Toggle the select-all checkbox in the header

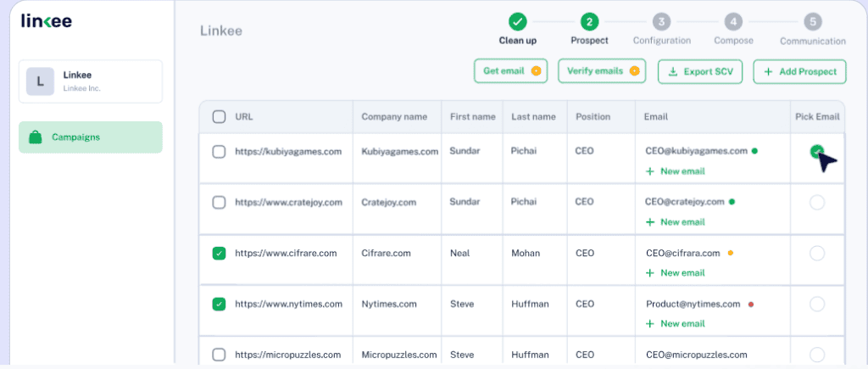click(220, 117)
